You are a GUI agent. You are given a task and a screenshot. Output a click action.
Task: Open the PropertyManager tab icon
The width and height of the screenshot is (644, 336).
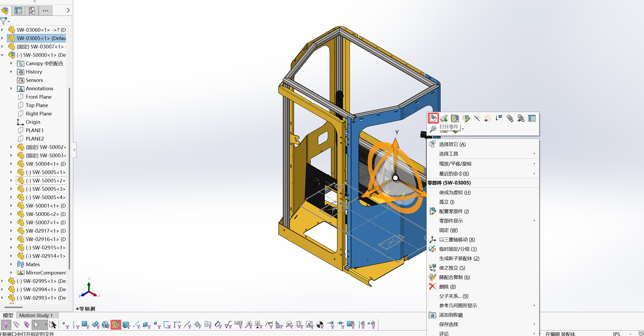pyautogui.click(x=18, y=11)
